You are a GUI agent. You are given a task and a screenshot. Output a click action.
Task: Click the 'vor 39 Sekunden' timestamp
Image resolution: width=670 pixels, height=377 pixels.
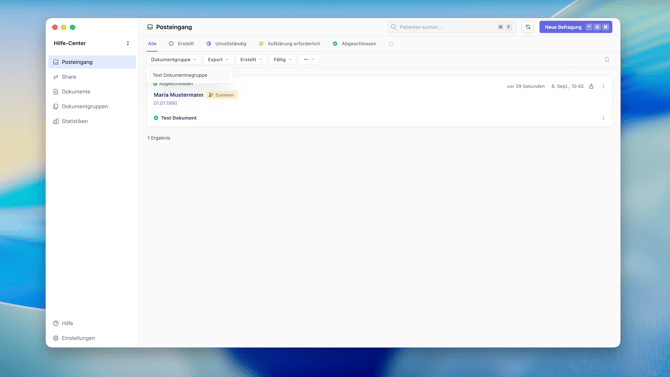[x=526, y=86]
